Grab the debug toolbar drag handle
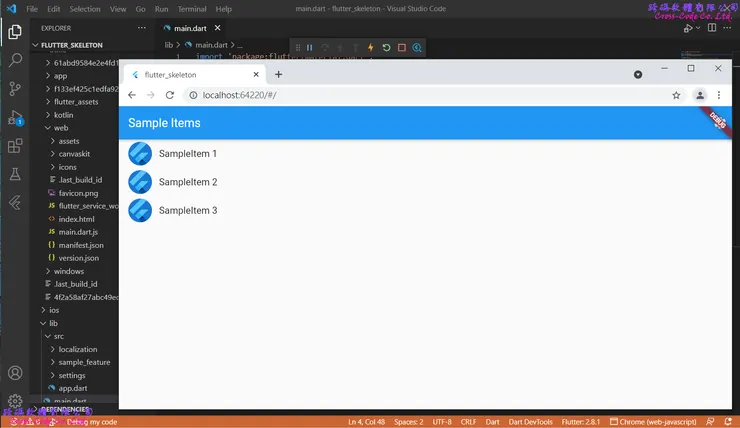Screen dimensions: 740x428 click(298, 48)
